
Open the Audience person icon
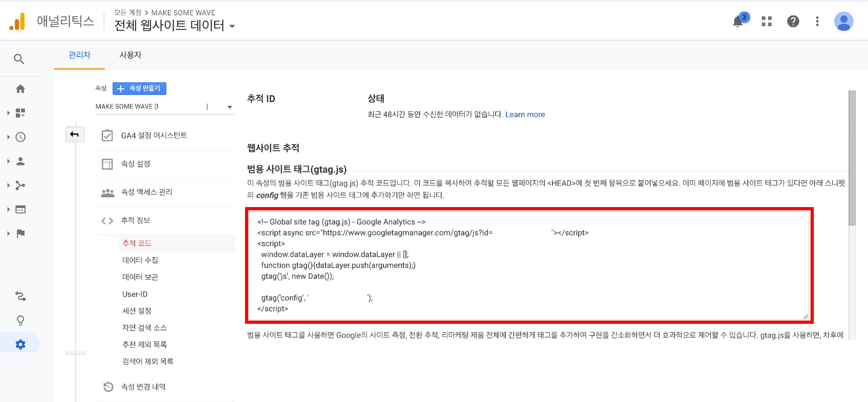click(20, 161)
